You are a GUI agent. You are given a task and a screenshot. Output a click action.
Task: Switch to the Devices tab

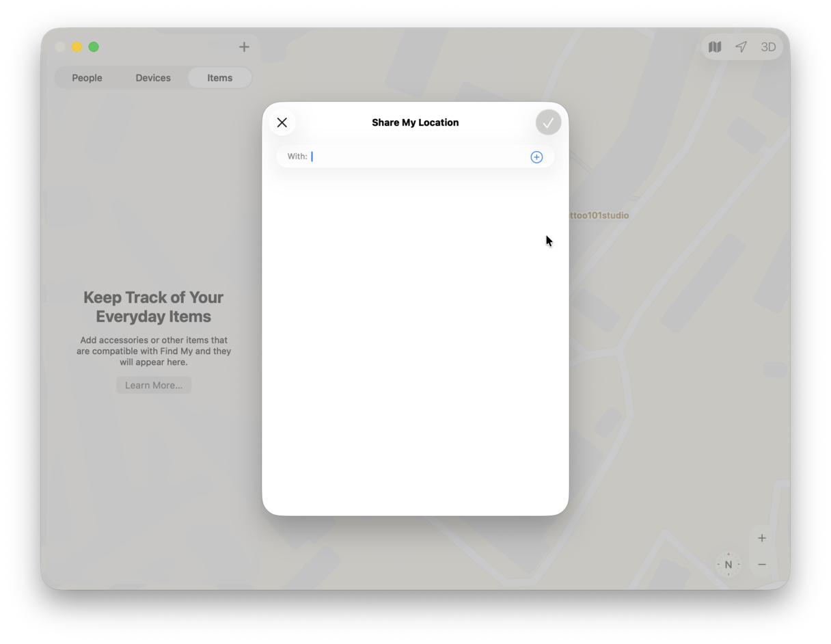click(x=153, y=78)
